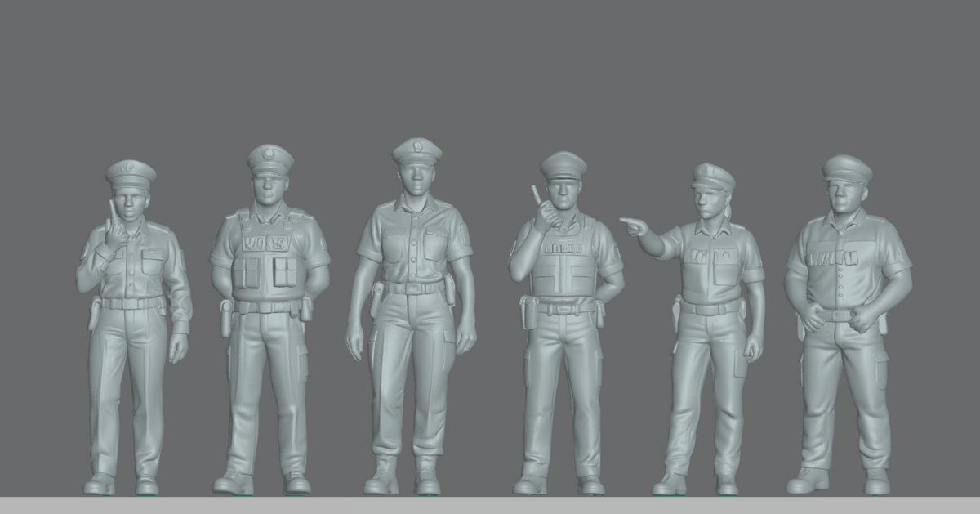Select the officer figure with clenched fists at belt
The width and height of the screenshot is (980, 514).
(x=848, y=324)
